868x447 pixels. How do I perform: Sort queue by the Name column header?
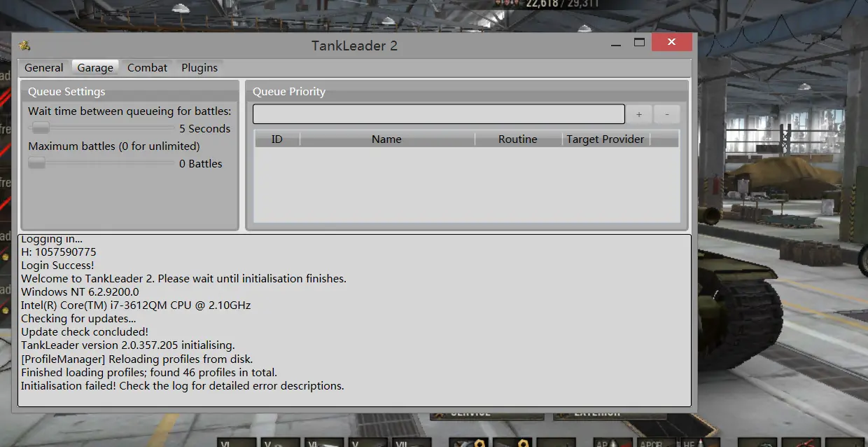pyautogui.click(x=387, y=139)
